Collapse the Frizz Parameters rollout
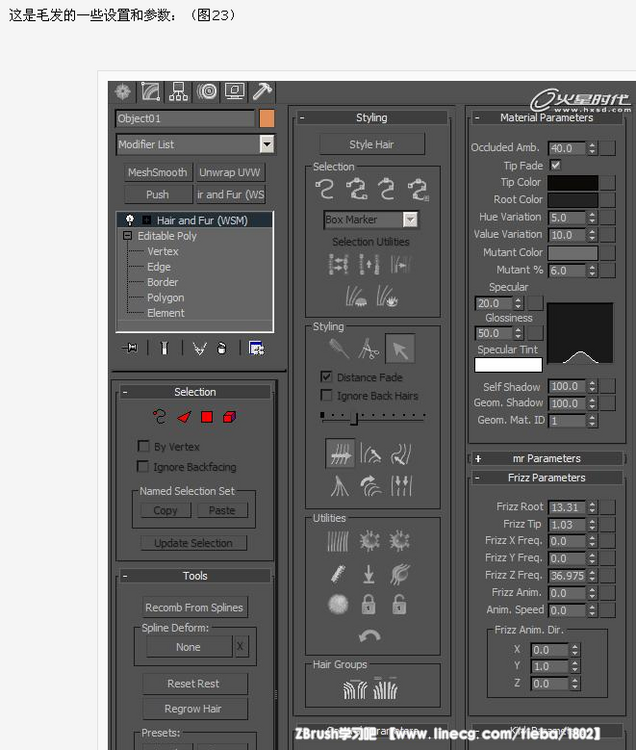This screenshot has height=750, width=636. pos(547,478)
